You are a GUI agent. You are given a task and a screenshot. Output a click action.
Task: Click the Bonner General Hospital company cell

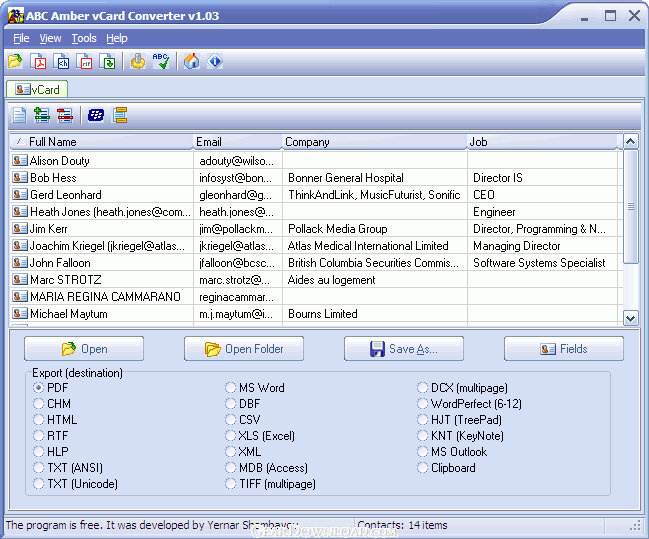(x=375, y=178)
